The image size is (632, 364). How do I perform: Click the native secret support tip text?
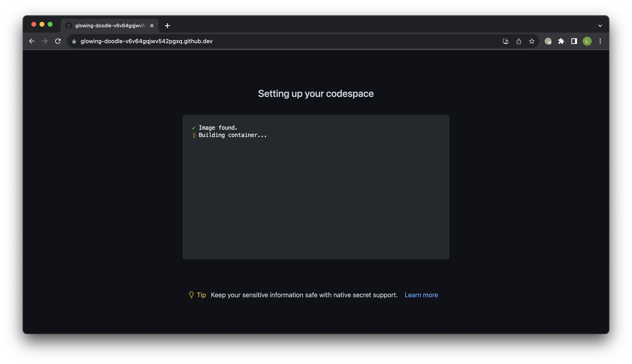[x=304, y=295]
